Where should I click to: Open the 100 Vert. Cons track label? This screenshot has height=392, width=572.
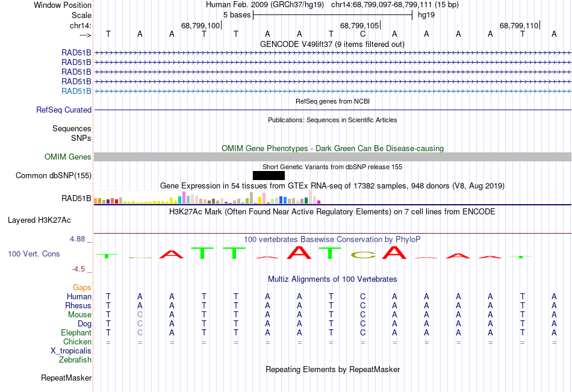click(x=34, y=254)
